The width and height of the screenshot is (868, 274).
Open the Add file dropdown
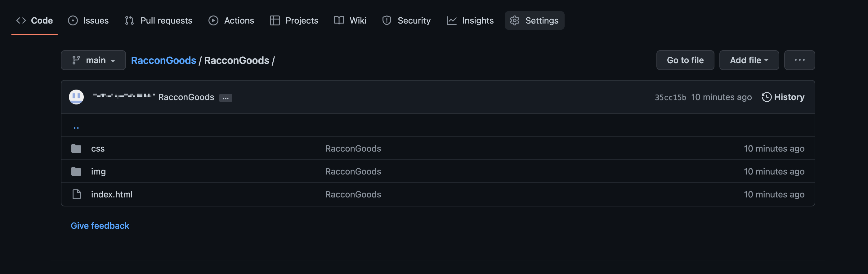(749, 60)
